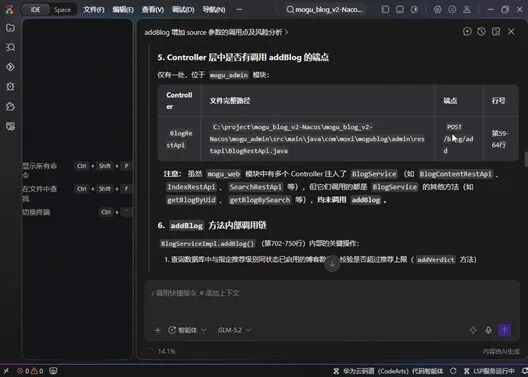Click 华为云码道 (CodeArts) 代码智能体 status item

coord(388,371)
